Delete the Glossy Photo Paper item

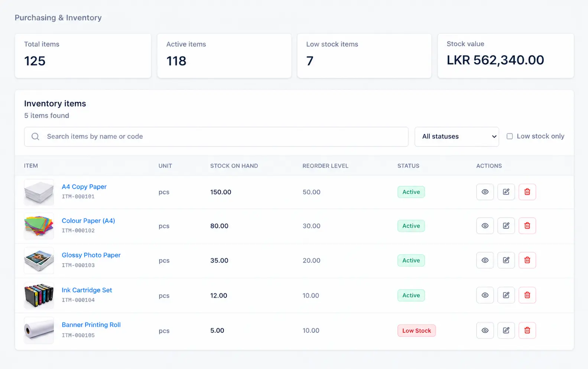(527, 260)
